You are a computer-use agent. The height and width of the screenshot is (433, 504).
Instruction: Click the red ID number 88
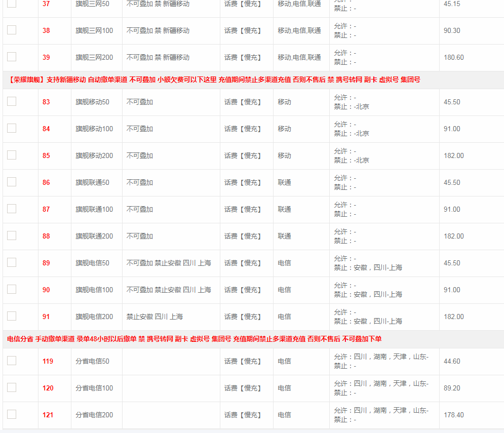point(46,236)
